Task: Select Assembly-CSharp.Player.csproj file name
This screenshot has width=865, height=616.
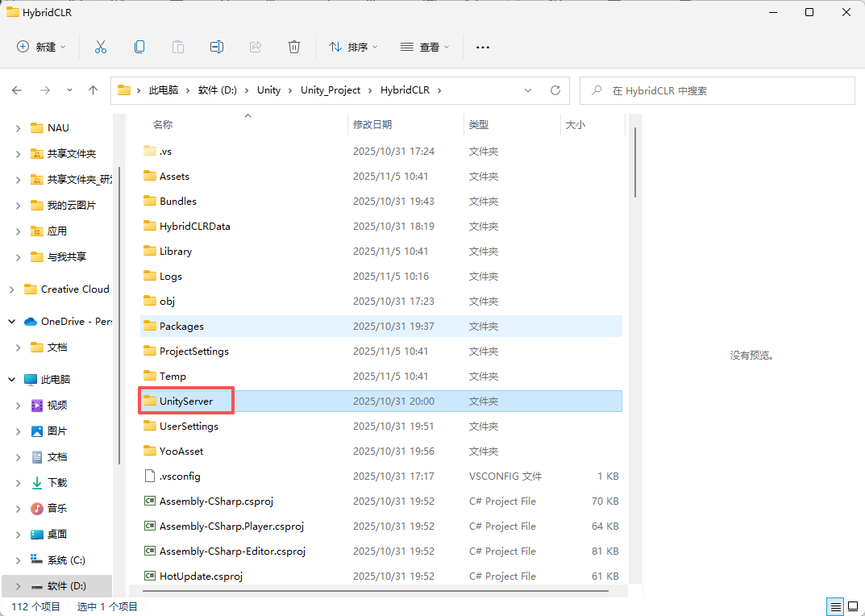Action: pos(231,526)
